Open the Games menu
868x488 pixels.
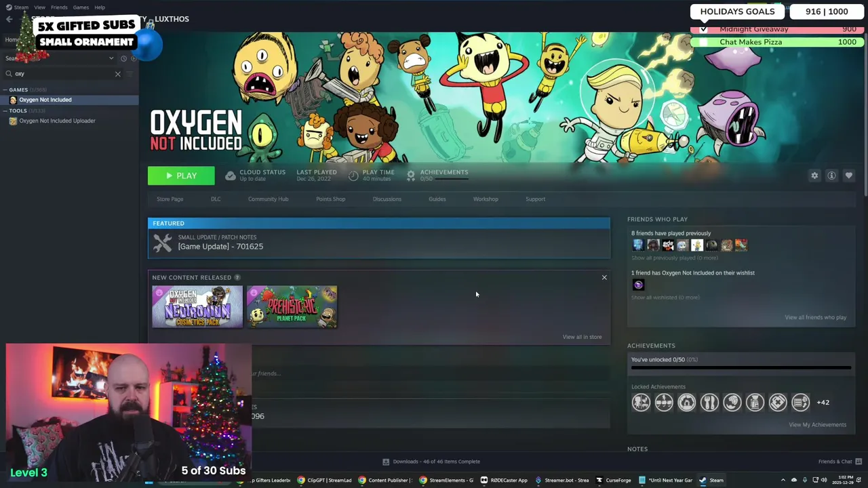(x=81, y=7)
